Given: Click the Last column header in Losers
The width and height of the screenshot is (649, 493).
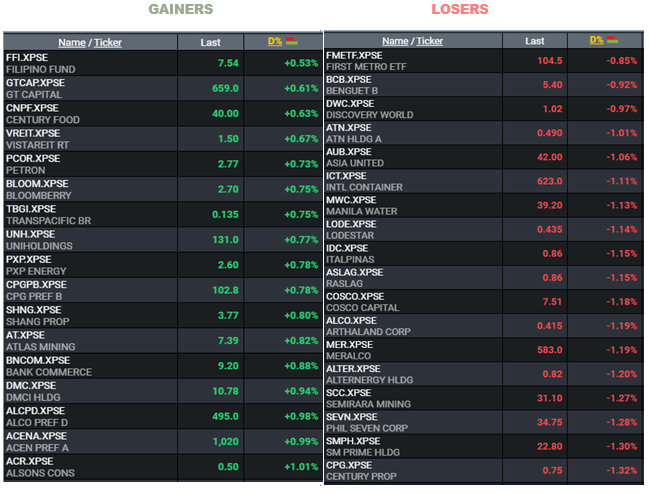Looking at the screenshot, I should (534, 41).
